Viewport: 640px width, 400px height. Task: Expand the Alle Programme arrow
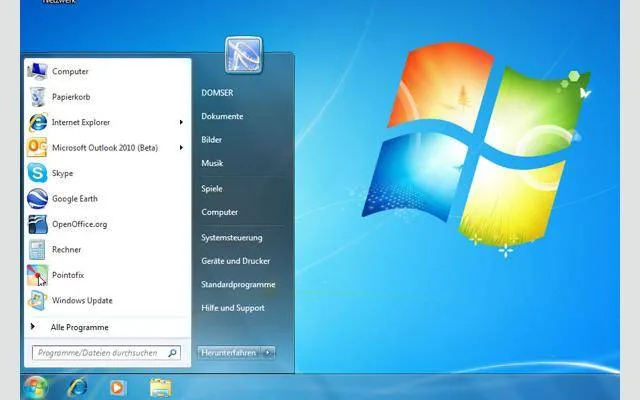click(33, 326)
